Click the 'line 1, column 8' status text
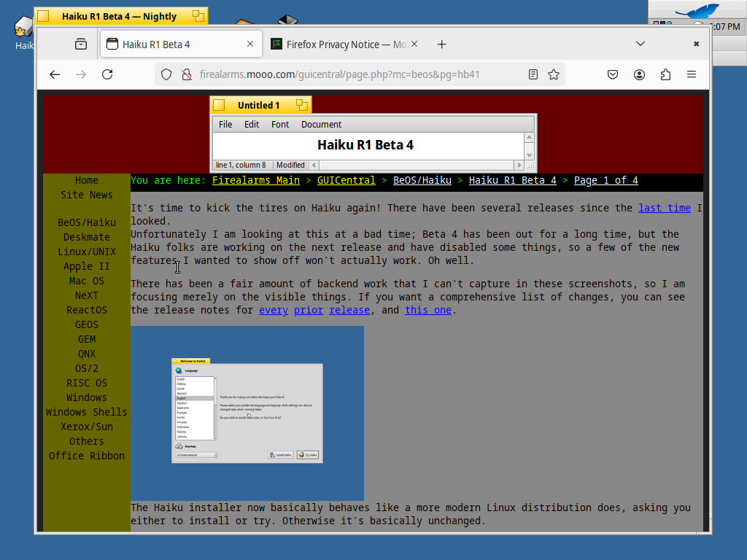 point(241,166)
